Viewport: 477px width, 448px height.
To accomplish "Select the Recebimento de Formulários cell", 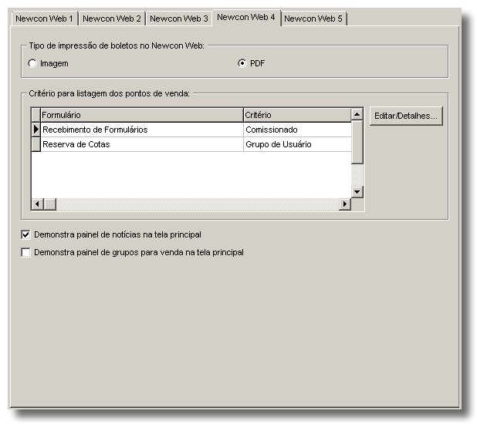I will pos(142,130).
